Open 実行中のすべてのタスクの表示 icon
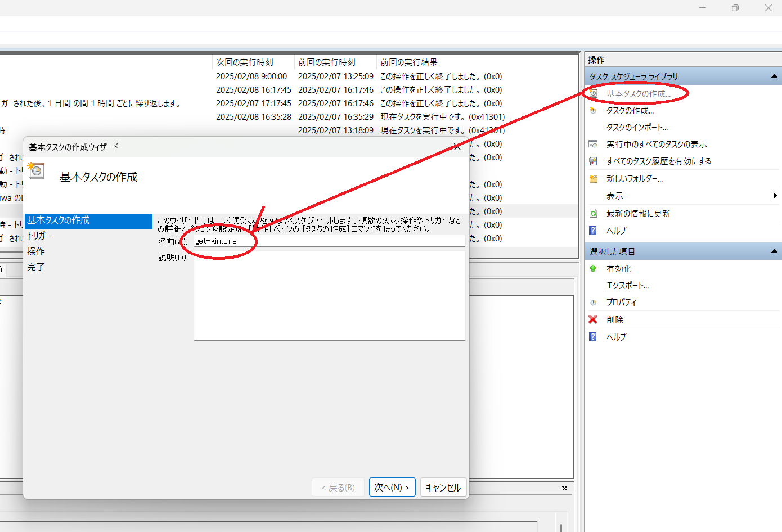This screenshot has width=782, height=532. tap(594, 144)
